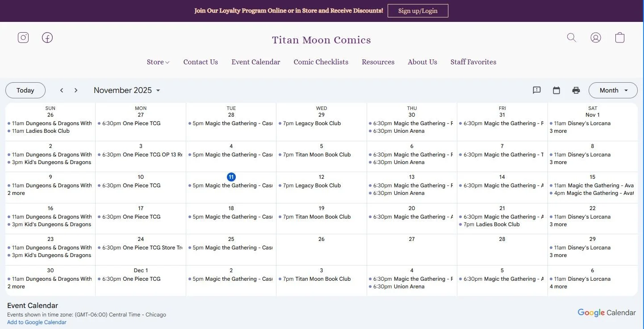Open One Piece TCG event on Dec 1
644x329 pixels.
coord(141,279)
